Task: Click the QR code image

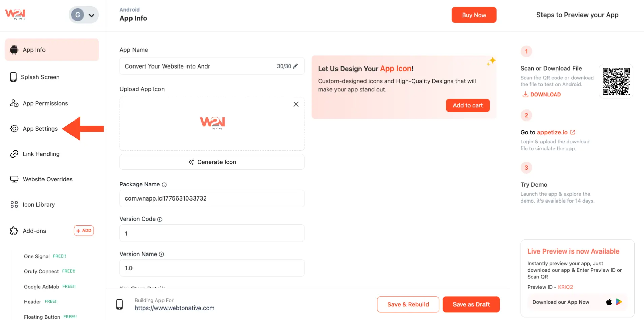Action: 616,81
